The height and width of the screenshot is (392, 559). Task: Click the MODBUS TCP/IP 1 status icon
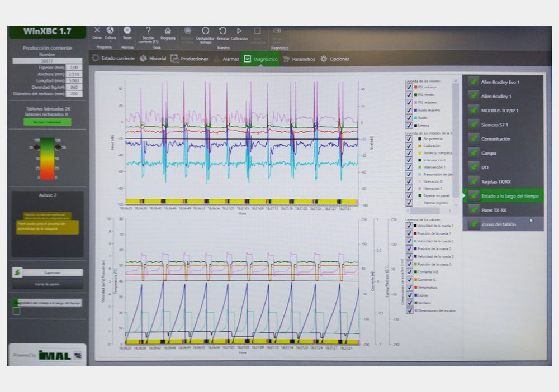pyautogui.click(x=473, y=111)
